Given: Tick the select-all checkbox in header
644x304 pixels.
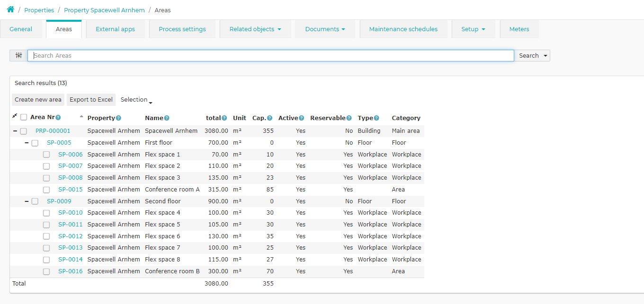Looking at the screenshot, I should [24, 118].
